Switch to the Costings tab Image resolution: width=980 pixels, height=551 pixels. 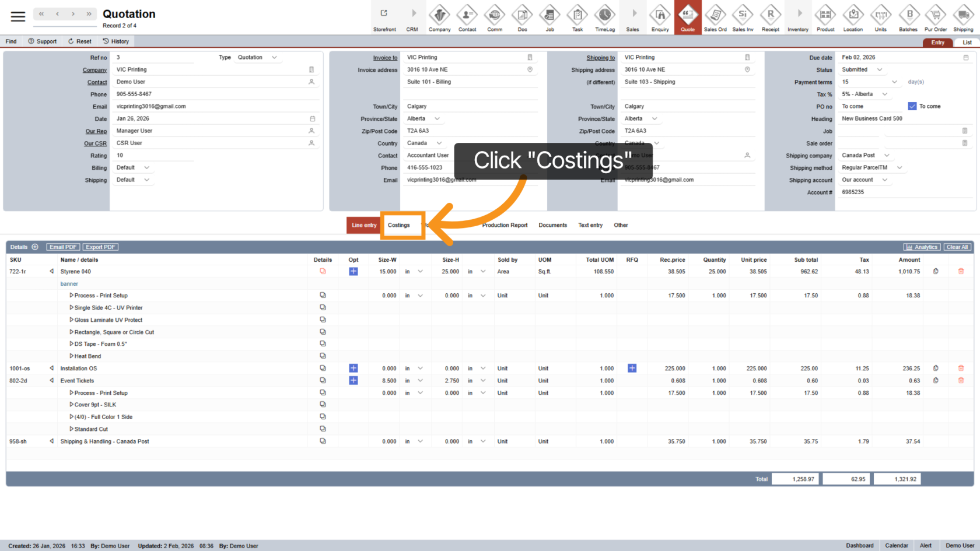(400, 225)
